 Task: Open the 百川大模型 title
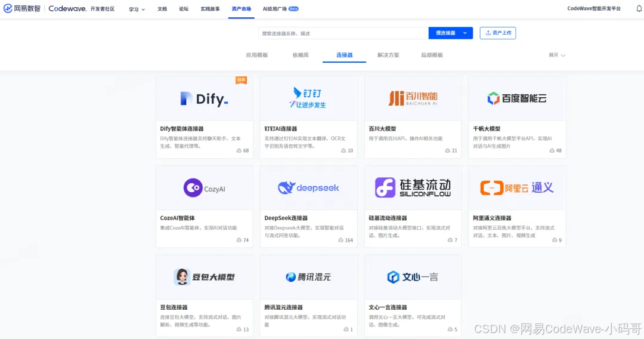[382, 128]
